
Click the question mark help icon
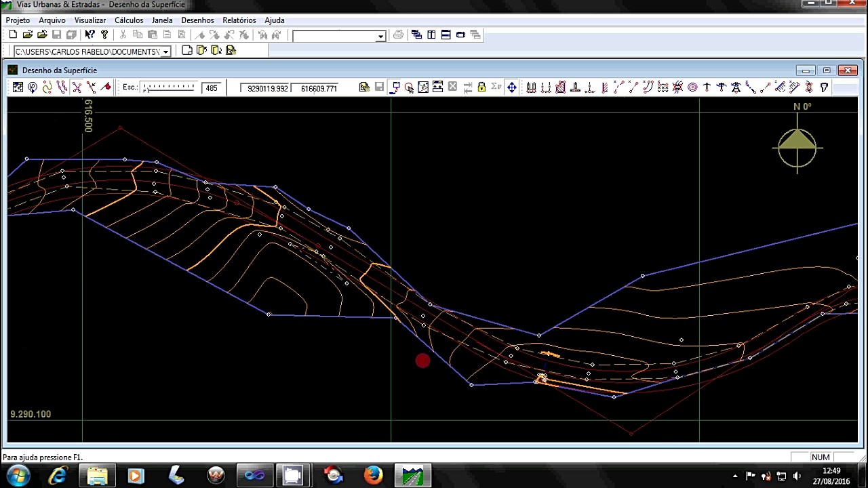coord(104,35)
